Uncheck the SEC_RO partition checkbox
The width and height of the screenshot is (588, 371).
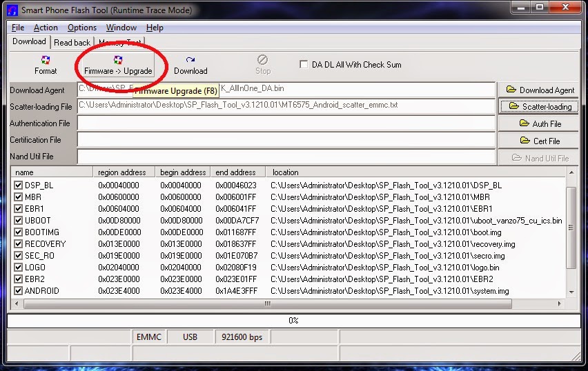[18, 256]
